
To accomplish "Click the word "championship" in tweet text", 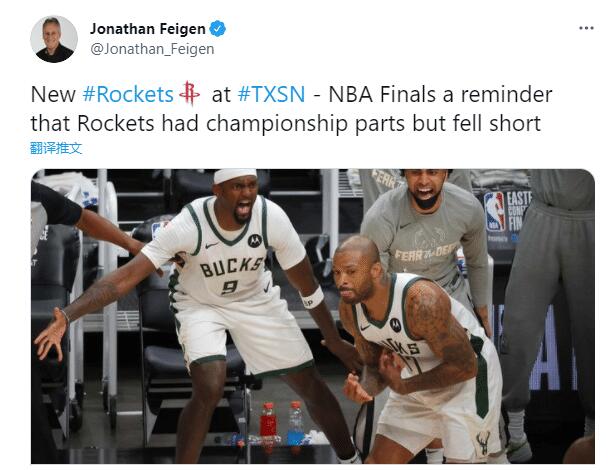I will (x=277, y=124).
